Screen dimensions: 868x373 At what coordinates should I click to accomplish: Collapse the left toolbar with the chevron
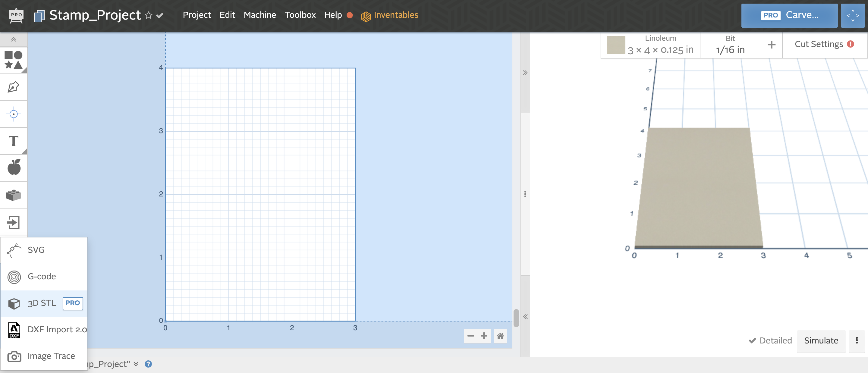(x=14, y=39)
